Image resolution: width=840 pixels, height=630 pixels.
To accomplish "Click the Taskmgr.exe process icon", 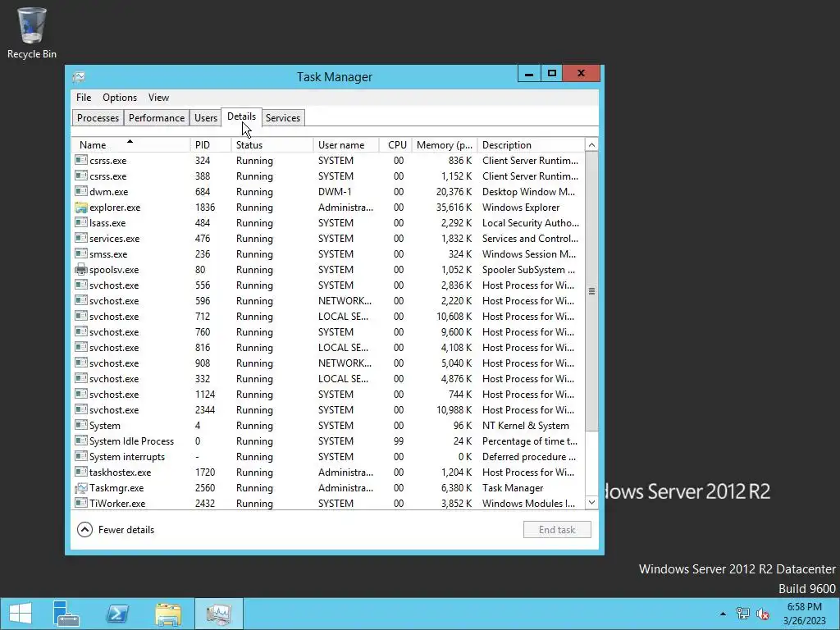I will 81,488.
